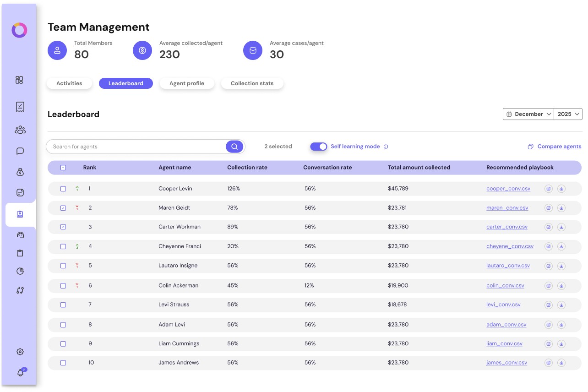This screenshot has width=588, height=392.
Task: Switch to the Activities tab
Action: pyautogui.click(x=69, y=83)
